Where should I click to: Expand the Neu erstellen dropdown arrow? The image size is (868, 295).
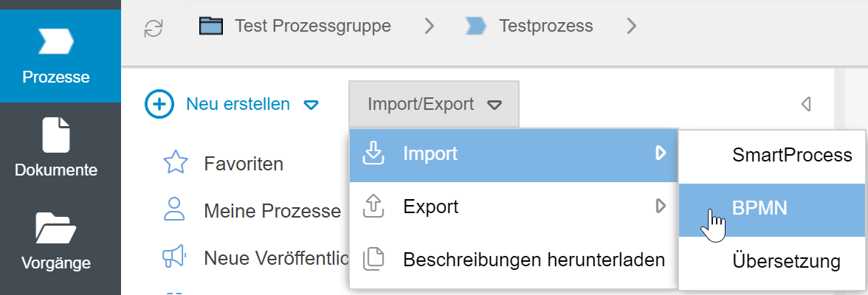pos(311,105)
